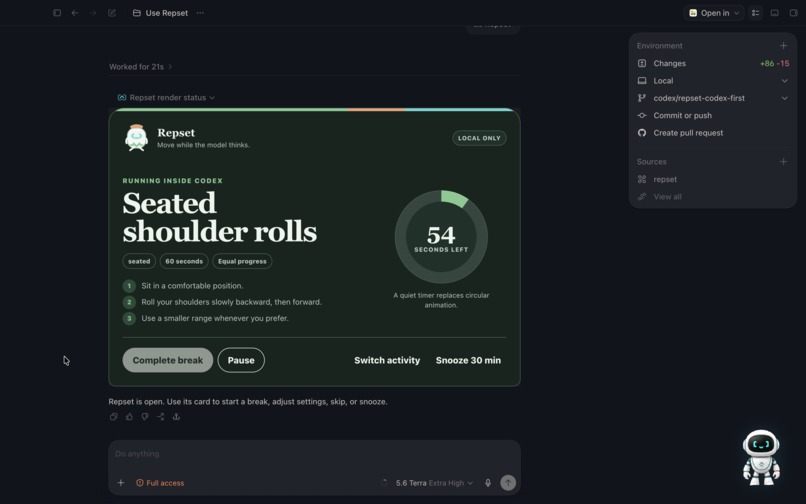Click Switch activity
The width and height of the screenshot is (806, 504).
pos(387,360)
